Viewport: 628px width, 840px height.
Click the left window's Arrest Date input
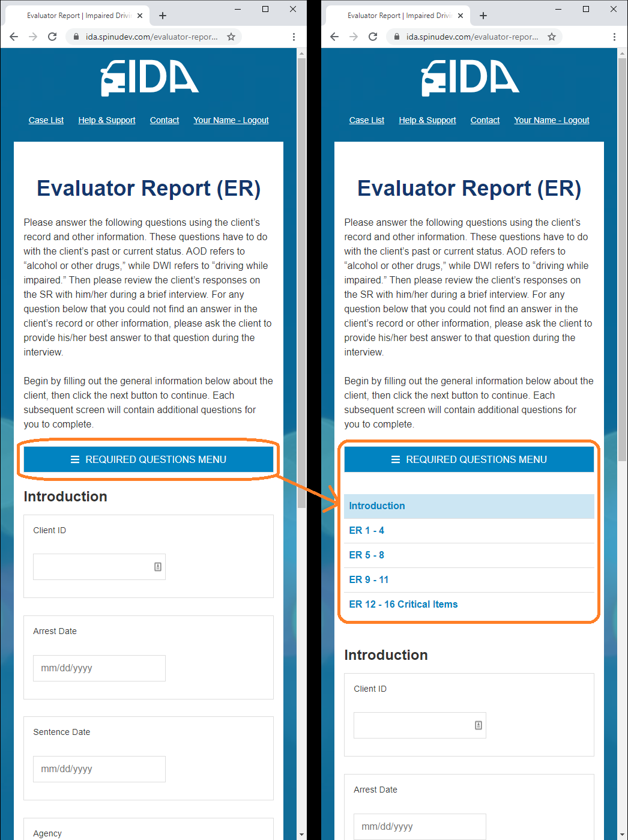click(99, 668)
